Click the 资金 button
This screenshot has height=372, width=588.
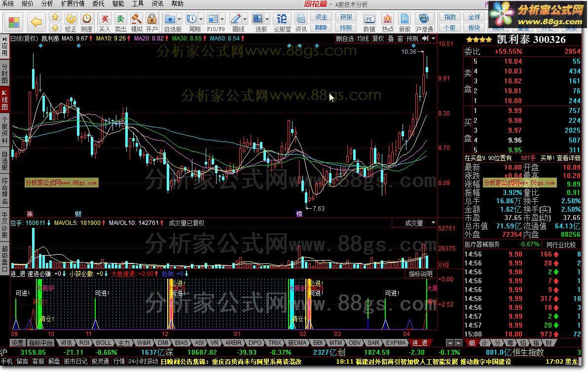[321, 17]
